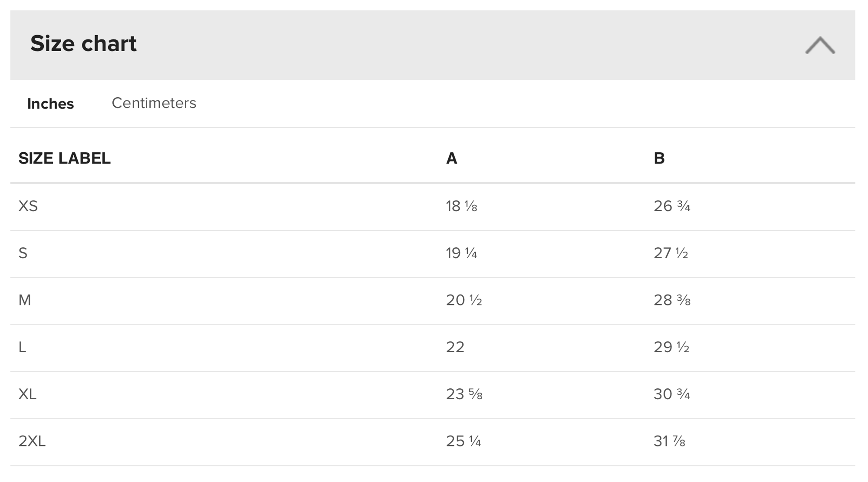Collapse the Size chart section chevron
This screenshot has width=868, height=482.
(820, 45)
